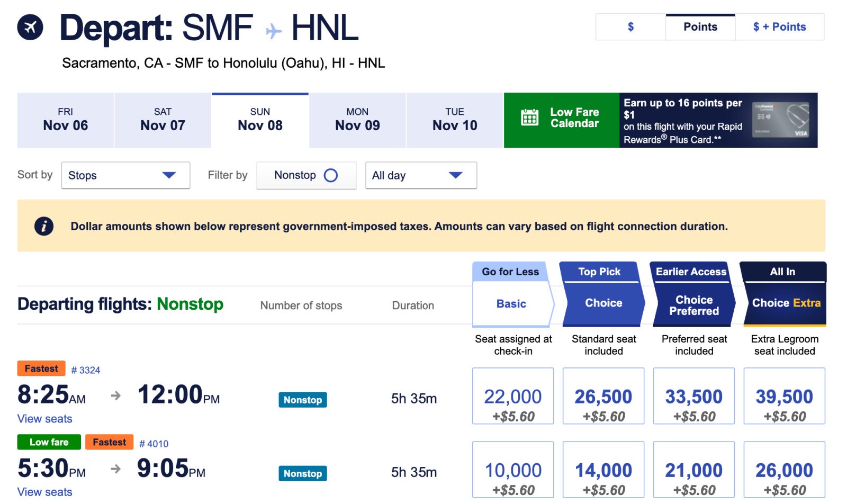This screenshot has height=504, width=847.
Task: Click the 5h 35m duration of flight 4010
Action: [x=414, y=472]
